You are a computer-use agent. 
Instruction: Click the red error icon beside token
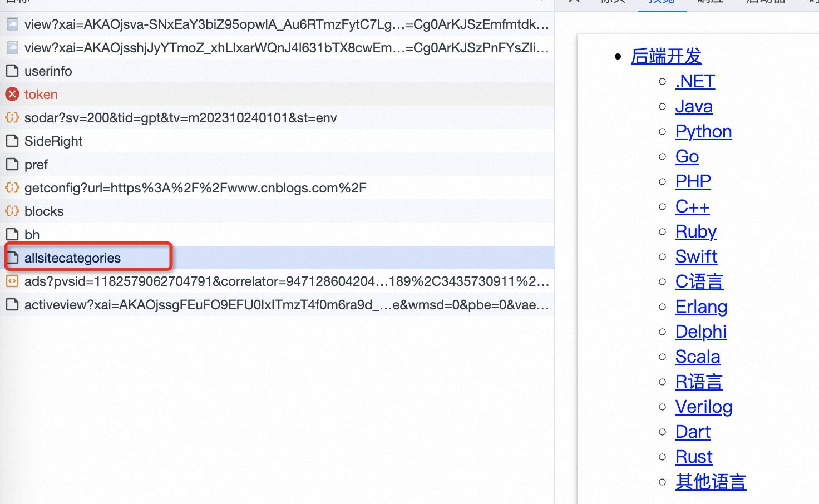pyautogui.click(x=12, y=95)
